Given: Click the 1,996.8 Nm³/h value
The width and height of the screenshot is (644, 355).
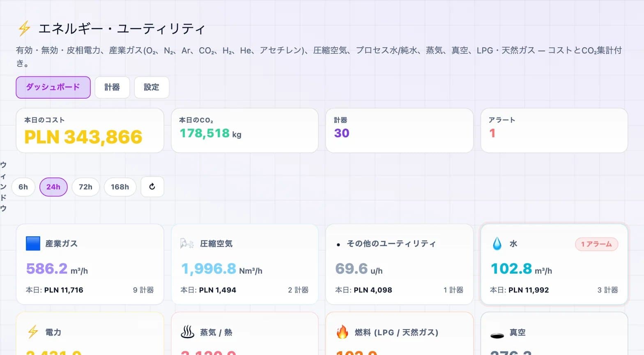Looking at the screenshot, I should click(222, 269).
